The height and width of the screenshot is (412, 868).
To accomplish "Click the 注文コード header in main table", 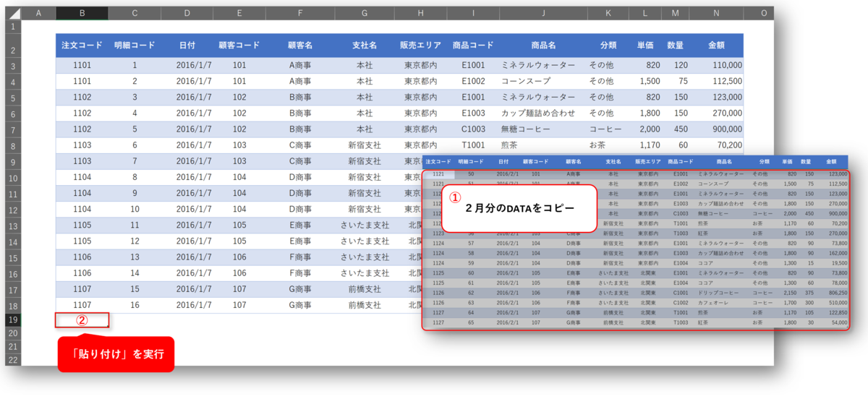I will (x=82, y=46).
